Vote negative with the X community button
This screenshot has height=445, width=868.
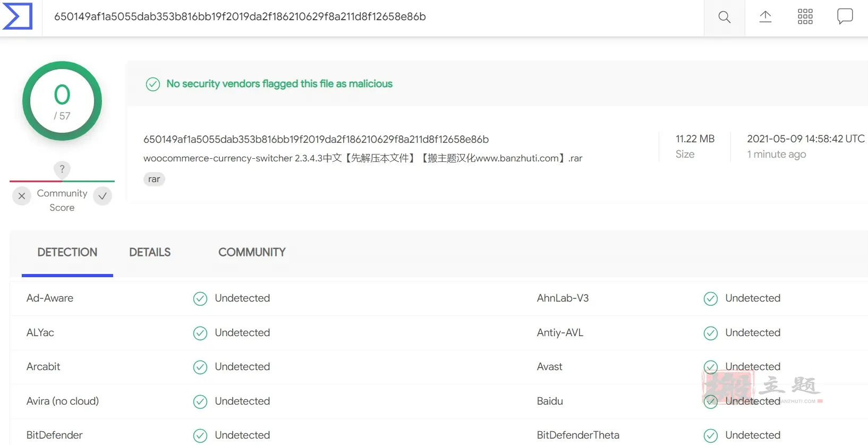point(22,196)
